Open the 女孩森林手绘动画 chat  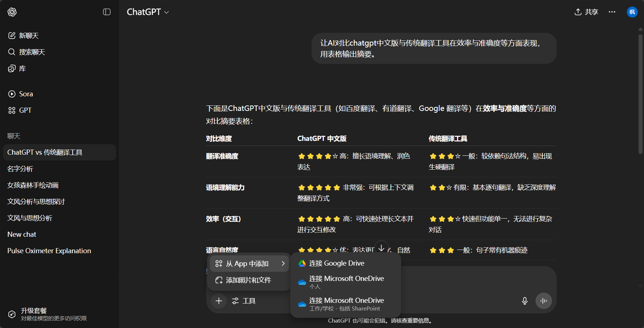point(59,185)
